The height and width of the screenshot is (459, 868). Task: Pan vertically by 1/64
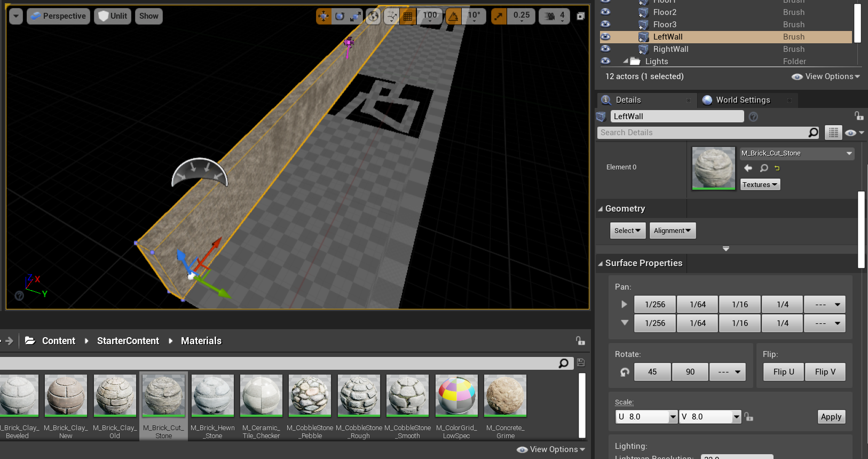click(x=698, y=323)
